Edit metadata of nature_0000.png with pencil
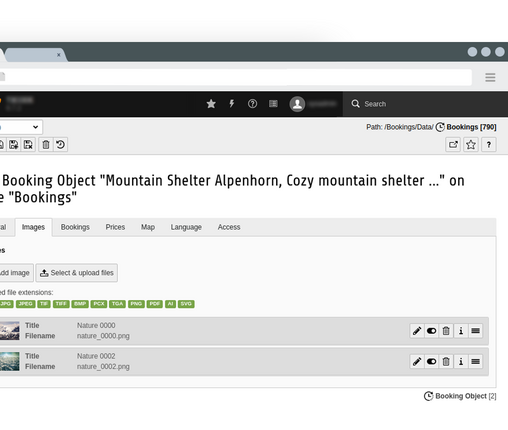 (417, 331)
